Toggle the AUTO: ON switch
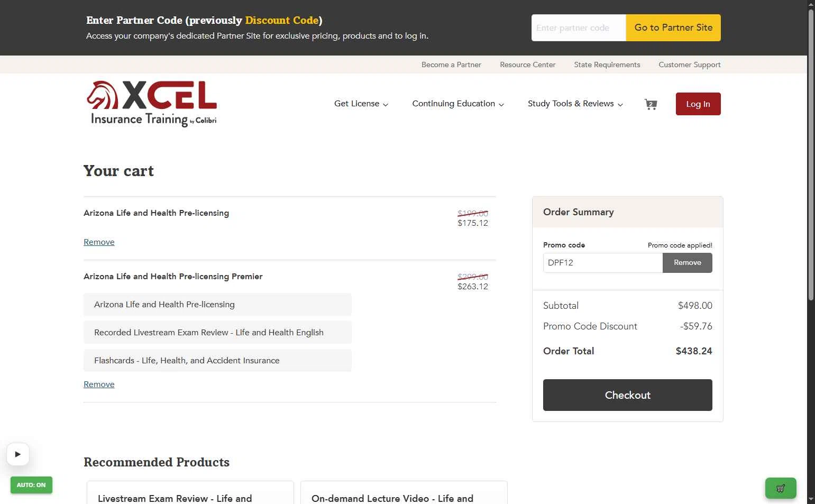Viewport: 815px width, 504px height. (x=31, y=485)
